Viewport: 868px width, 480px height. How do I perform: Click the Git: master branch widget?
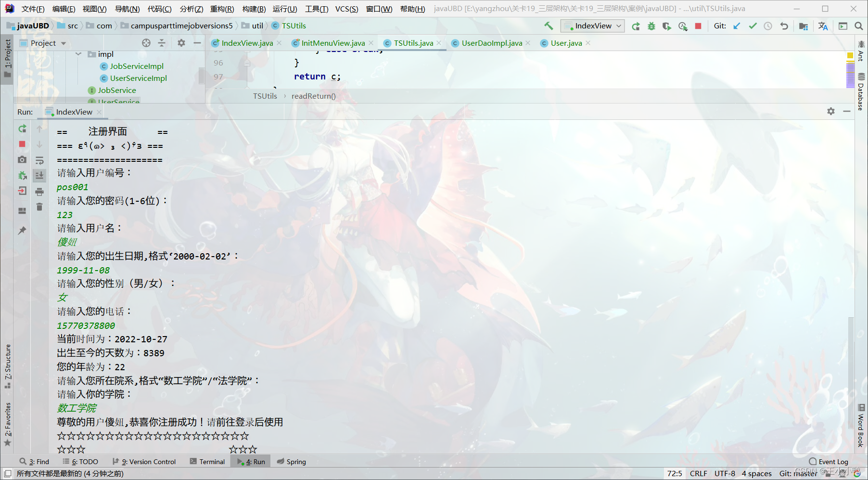[x=798, y=474]
